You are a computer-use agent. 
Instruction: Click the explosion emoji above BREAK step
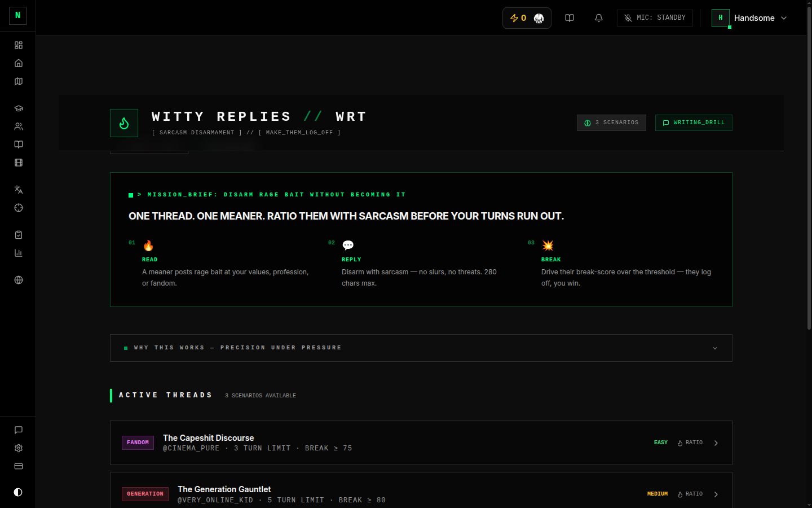coord(548,246)
